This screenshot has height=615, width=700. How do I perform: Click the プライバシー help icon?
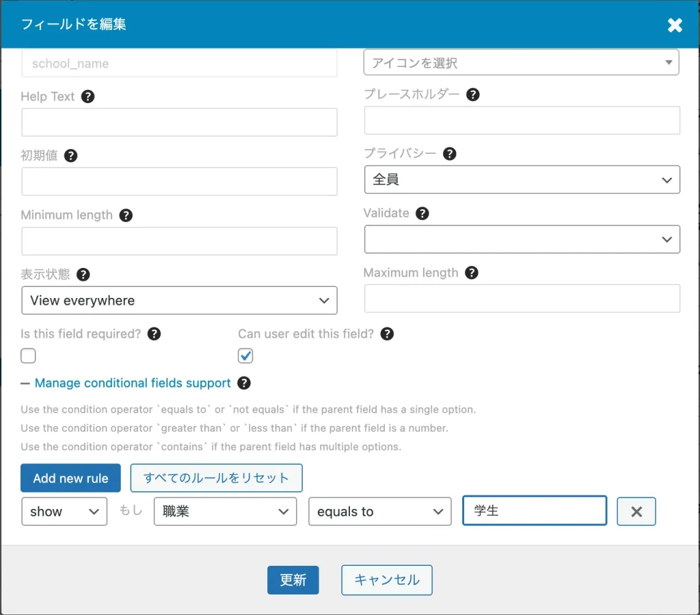(x=449, y=154)
